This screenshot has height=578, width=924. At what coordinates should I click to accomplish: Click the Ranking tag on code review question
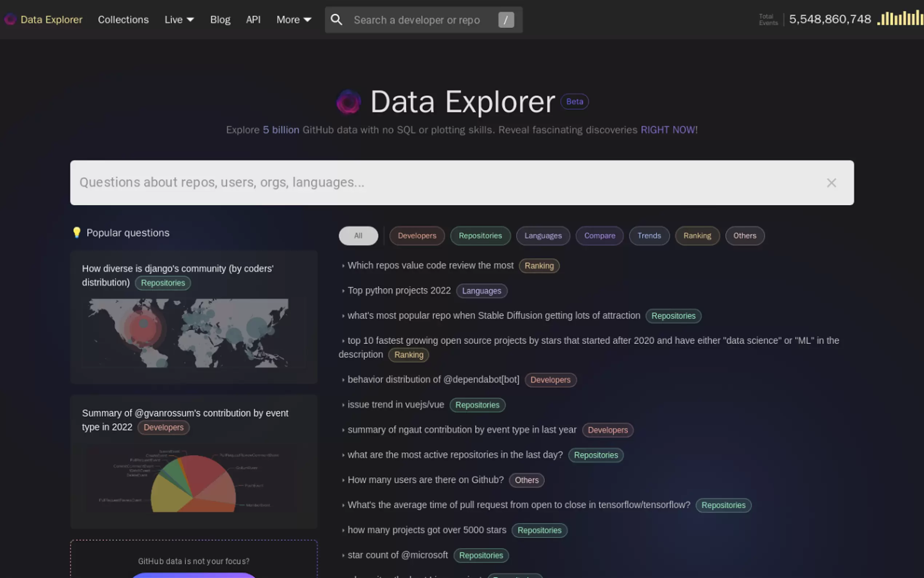[539, 265]
